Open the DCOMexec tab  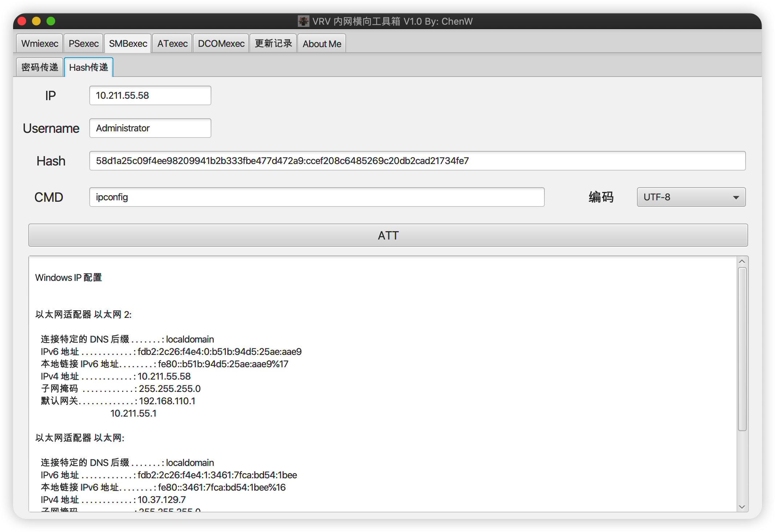coord(221,44)
